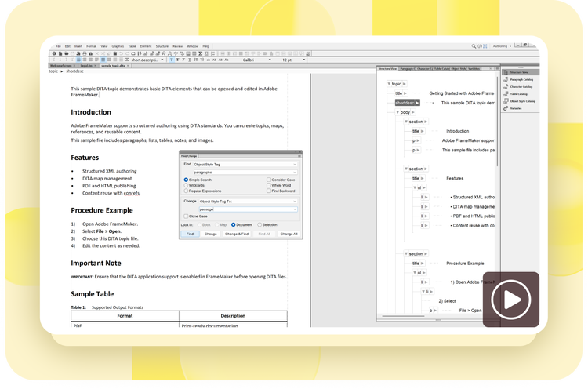Open the Structure menu

point(162,46)
